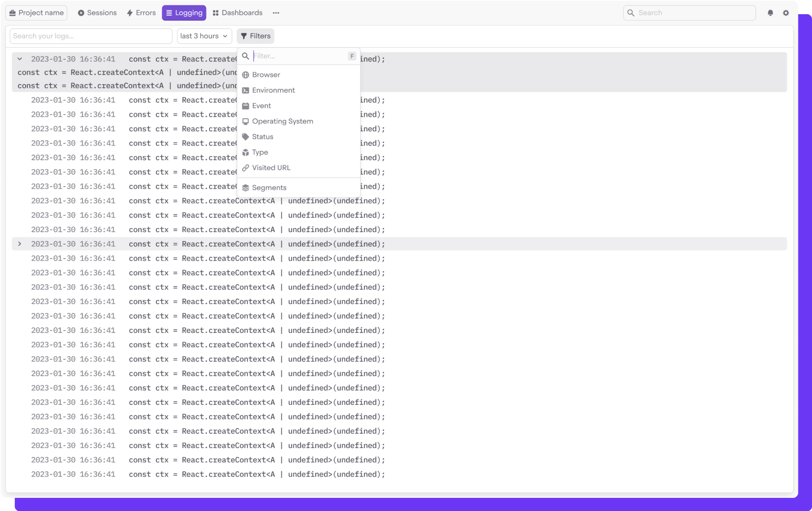Toggle the Filters button
Image resolution: width=812 pixels, height=511 pixels.
click(x=255, y=36)
